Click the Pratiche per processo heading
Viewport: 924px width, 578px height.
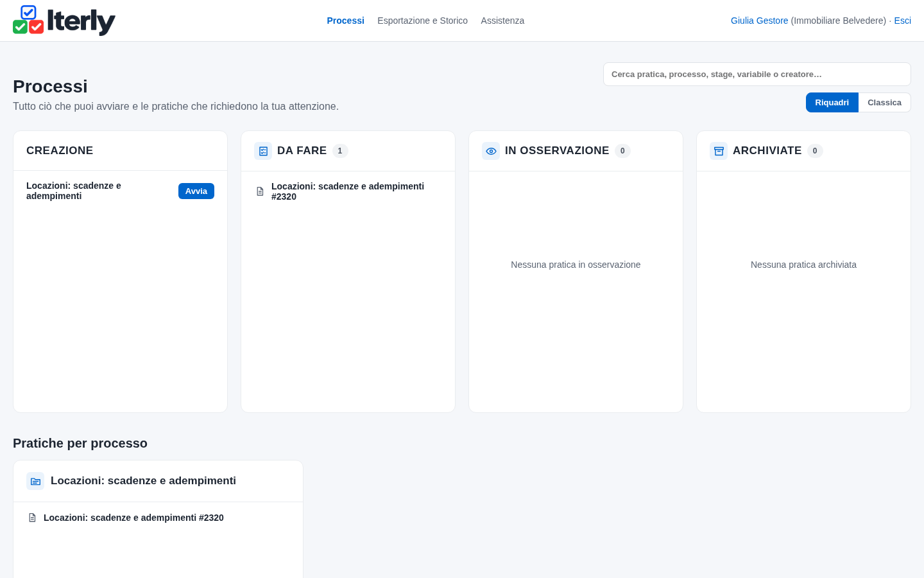(80, 443)
